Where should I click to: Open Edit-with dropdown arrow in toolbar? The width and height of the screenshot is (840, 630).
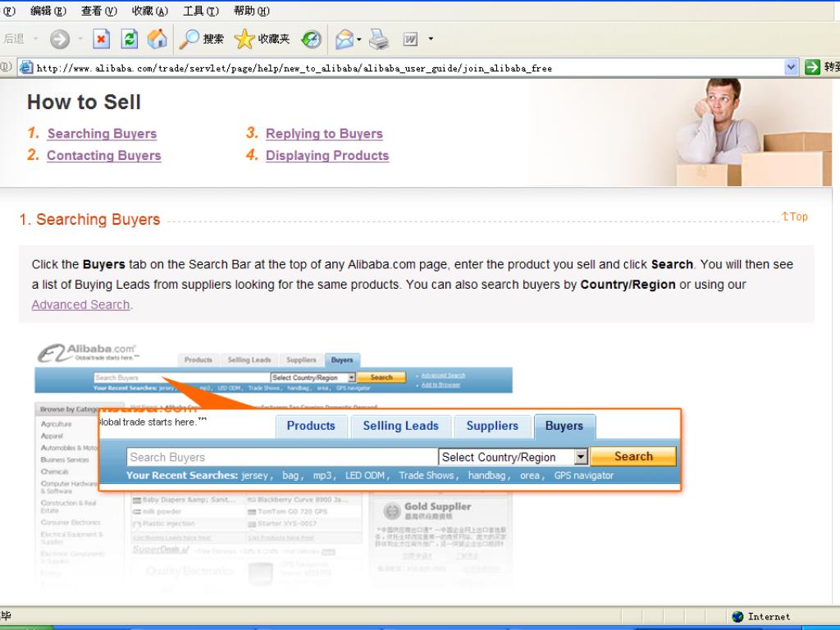[x=431, y=39]
